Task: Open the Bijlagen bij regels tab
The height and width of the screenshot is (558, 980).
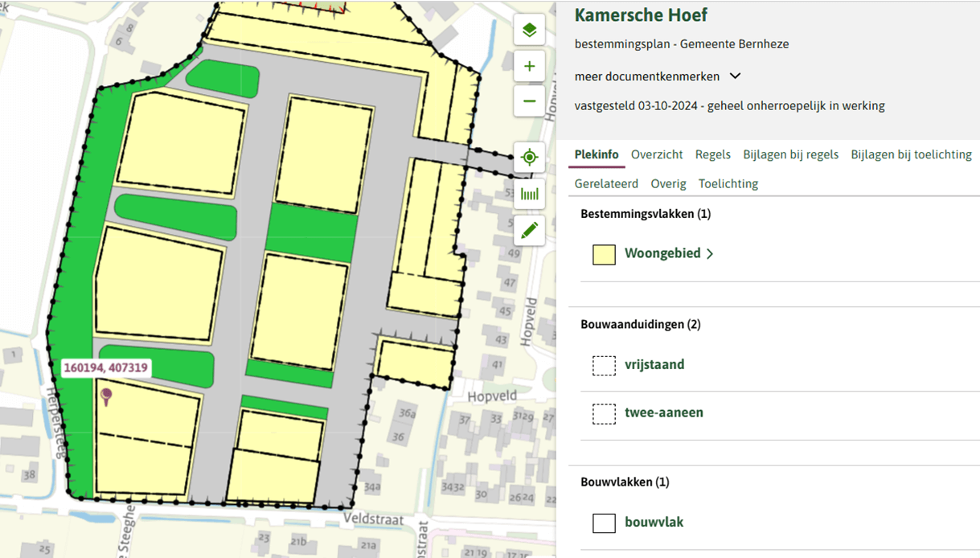Action: point(790,154)
